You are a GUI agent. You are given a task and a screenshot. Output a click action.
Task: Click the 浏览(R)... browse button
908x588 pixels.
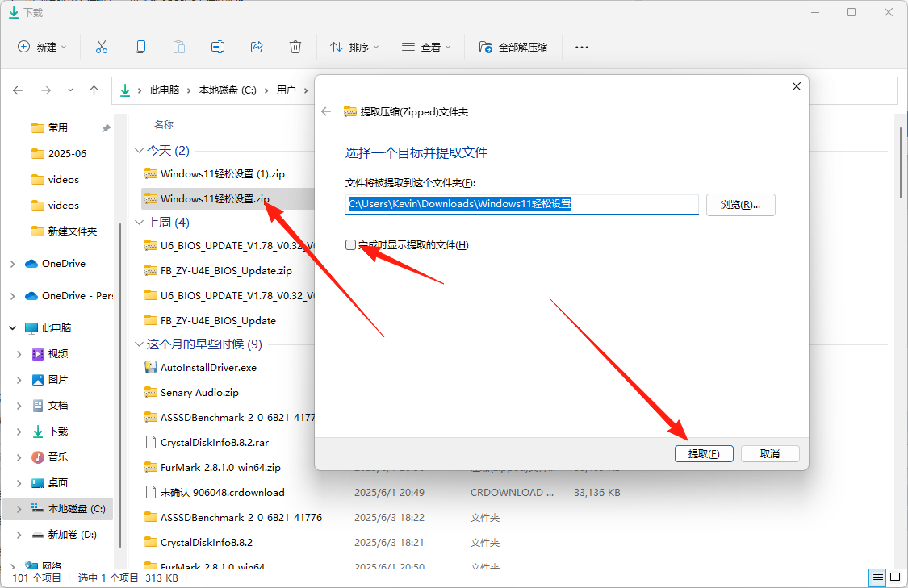740,205
